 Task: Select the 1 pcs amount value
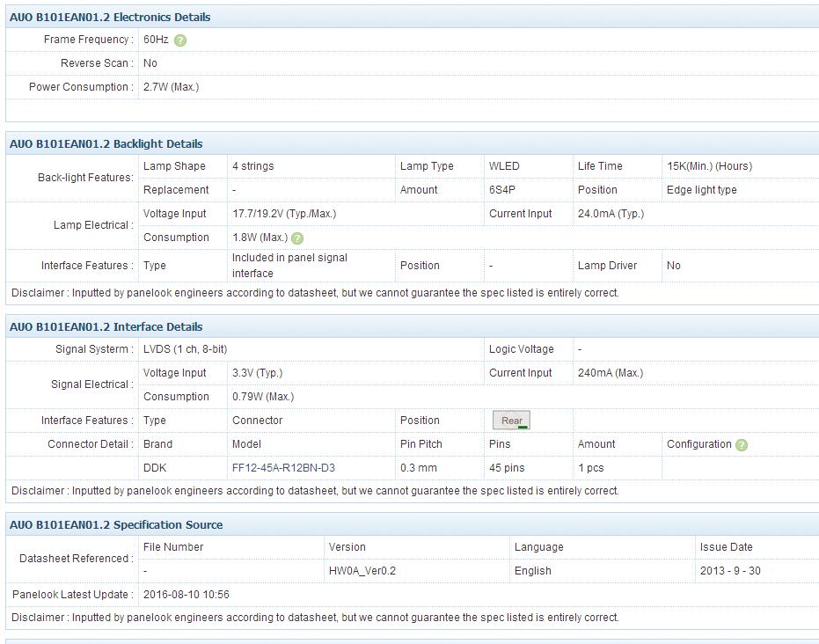point(591,468)
